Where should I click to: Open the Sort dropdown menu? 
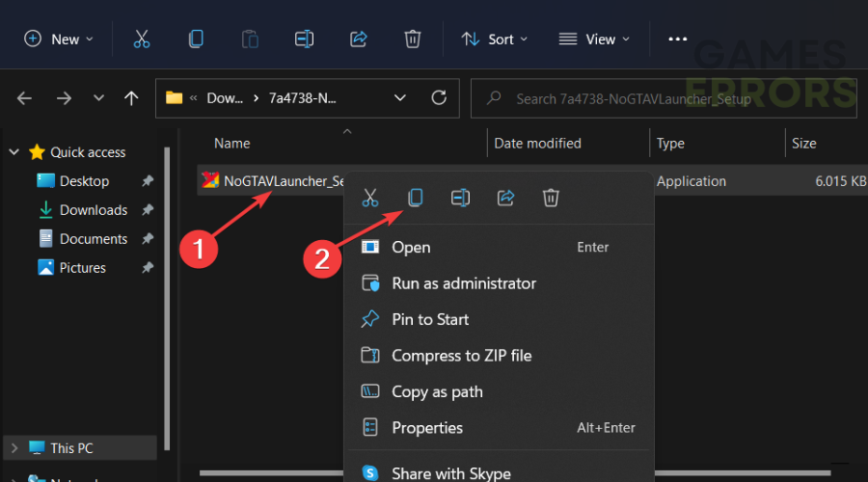(495, 40)
